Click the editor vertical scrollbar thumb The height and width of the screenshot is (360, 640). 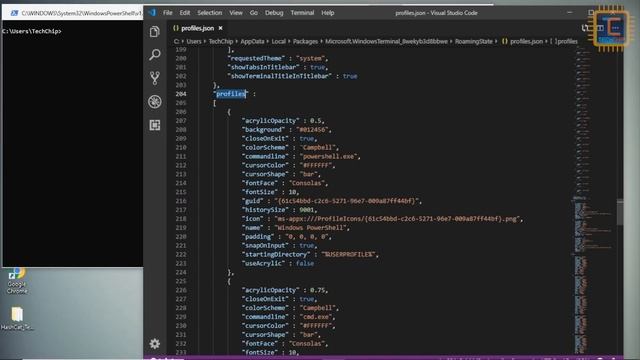pos(620,212)
